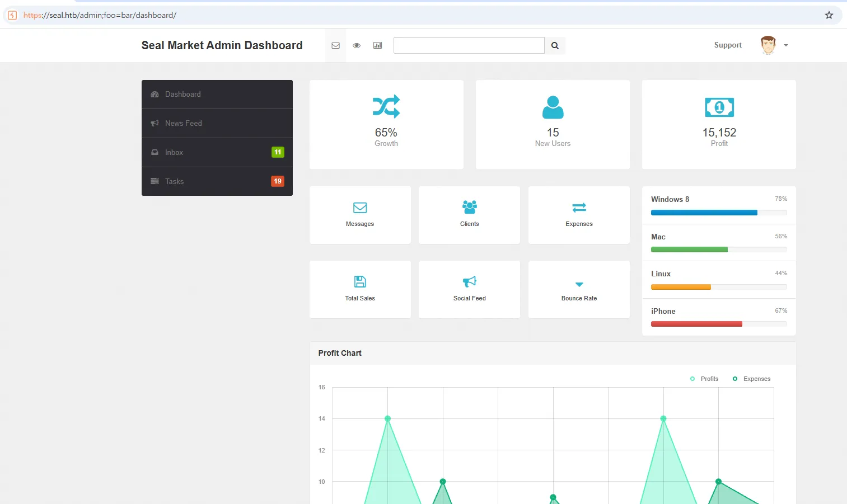Toggle the Expenses series in chart legend

(x=751, y=379)
